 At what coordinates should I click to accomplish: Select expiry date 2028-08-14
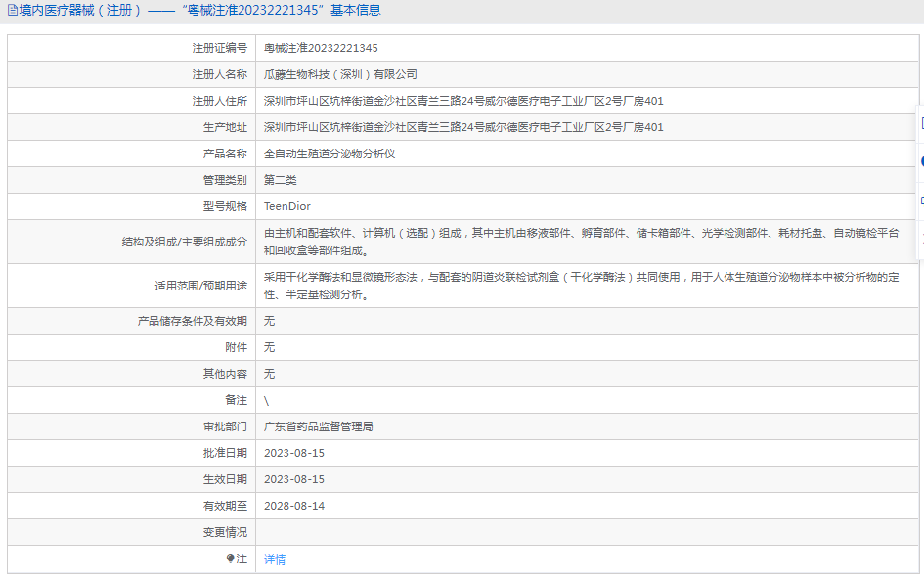click(x=294, y=506)
